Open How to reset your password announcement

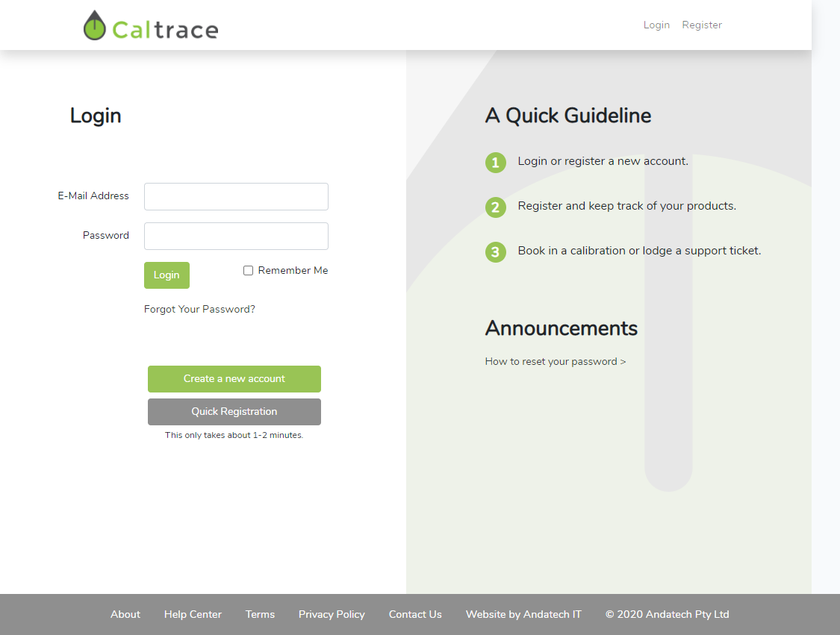pos(556,361)
